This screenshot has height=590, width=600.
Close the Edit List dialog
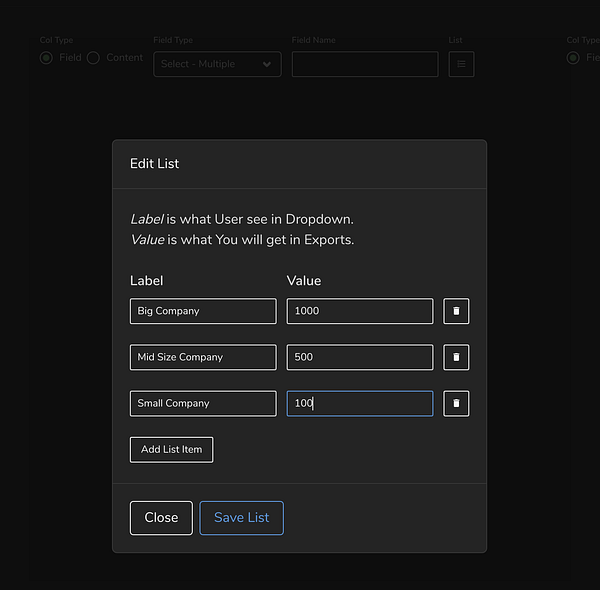click(x=161, y=518)
